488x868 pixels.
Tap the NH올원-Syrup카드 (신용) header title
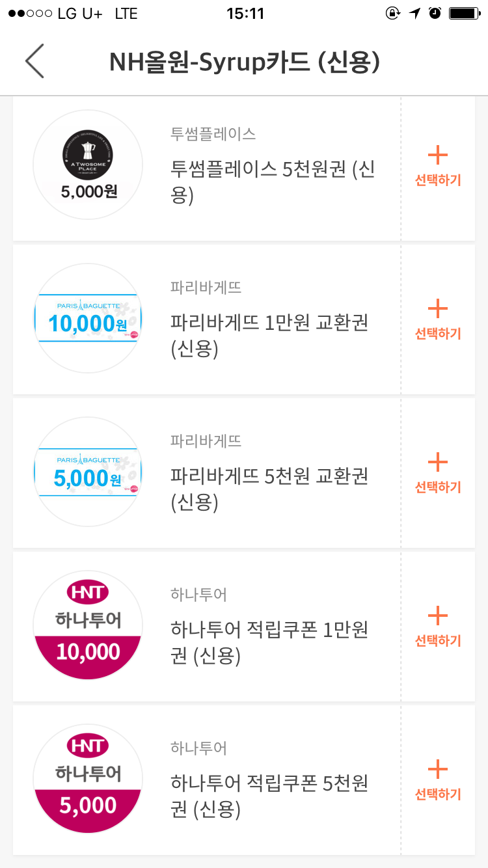point(244,62)
